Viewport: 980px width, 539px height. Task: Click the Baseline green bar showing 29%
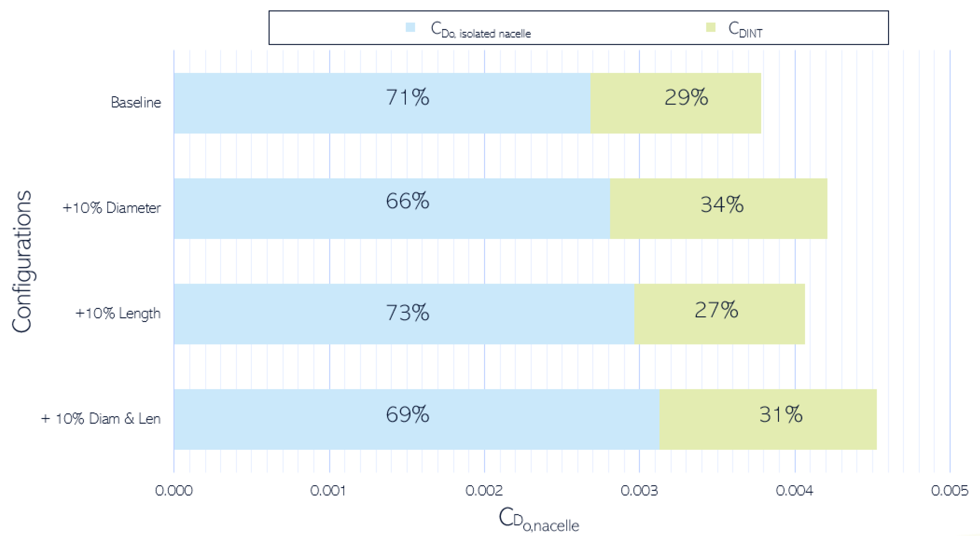point(676,103)
